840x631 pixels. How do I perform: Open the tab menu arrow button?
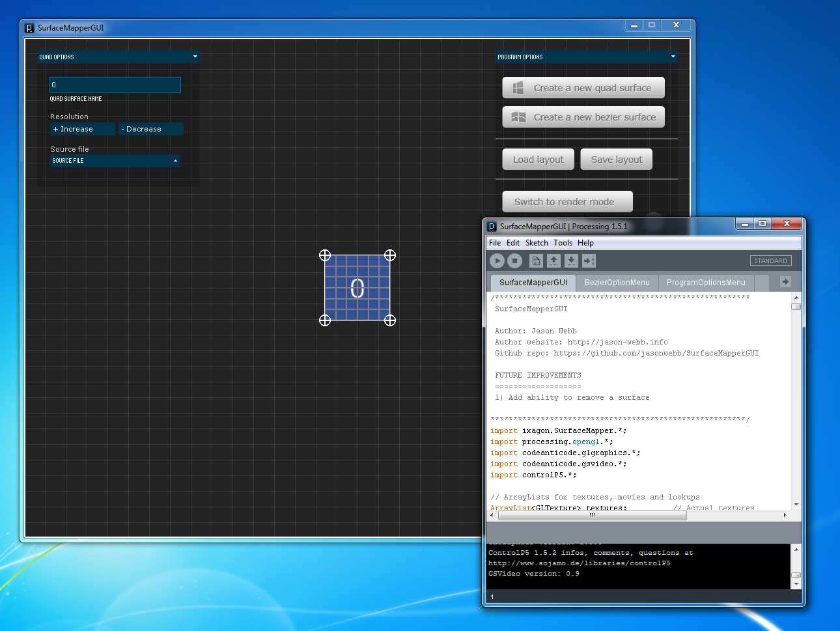point(785,282)
